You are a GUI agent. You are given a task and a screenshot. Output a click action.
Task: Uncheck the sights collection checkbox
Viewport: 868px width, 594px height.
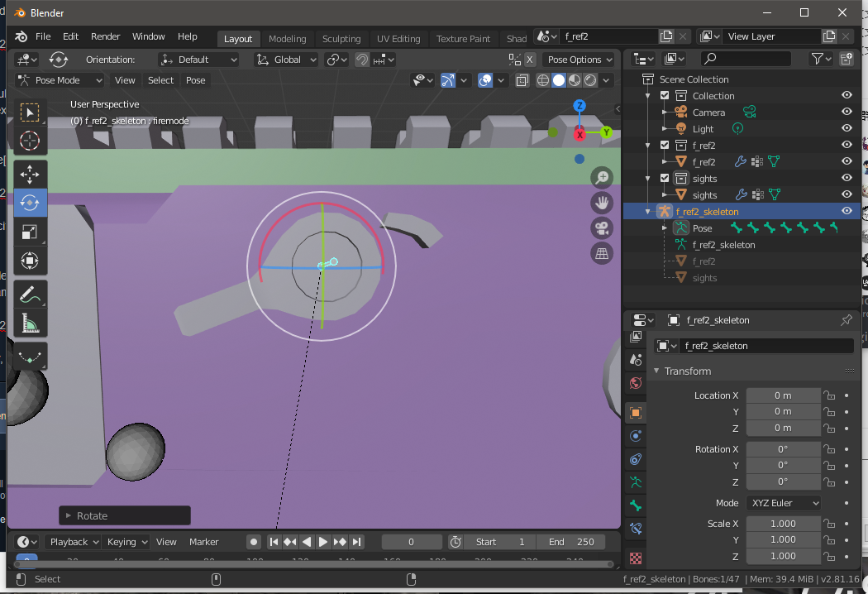tap(665, 179)
